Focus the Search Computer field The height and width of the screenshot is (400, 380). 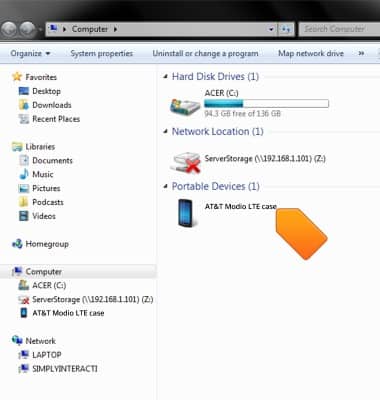click(339, 29)
